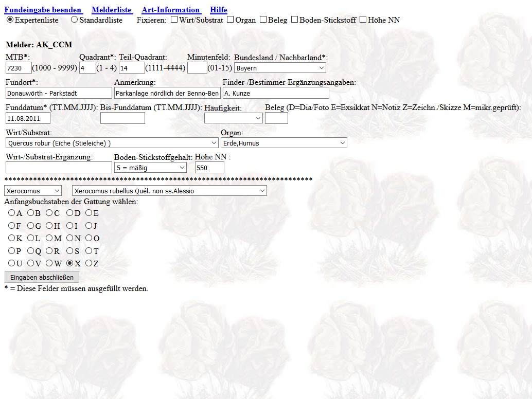This screenshot has width=532, height=399.
Task: Check the Boden-Stickstoff fixieren checkbox
Action: tap(294, 20)
